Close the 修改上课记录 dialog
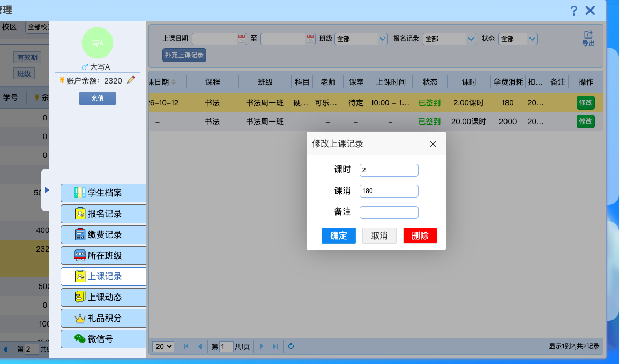619x364 pixels. coord(433,144)
